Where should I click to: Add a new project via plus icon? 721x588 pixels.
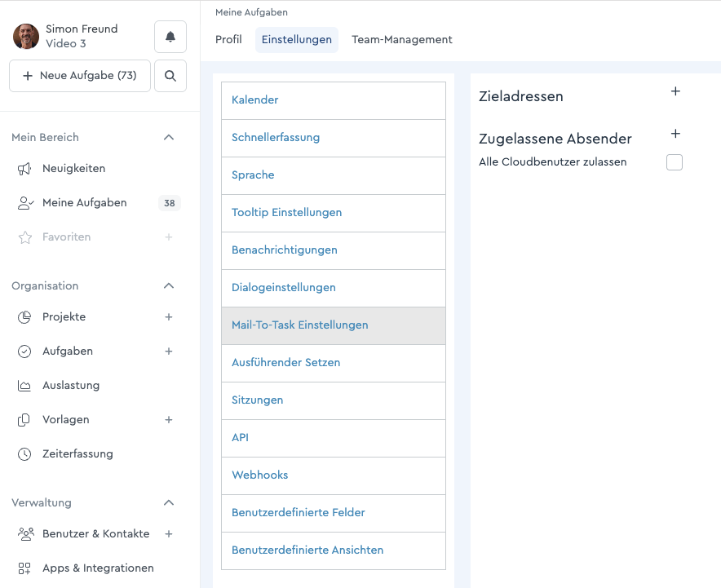pos(169,317)
